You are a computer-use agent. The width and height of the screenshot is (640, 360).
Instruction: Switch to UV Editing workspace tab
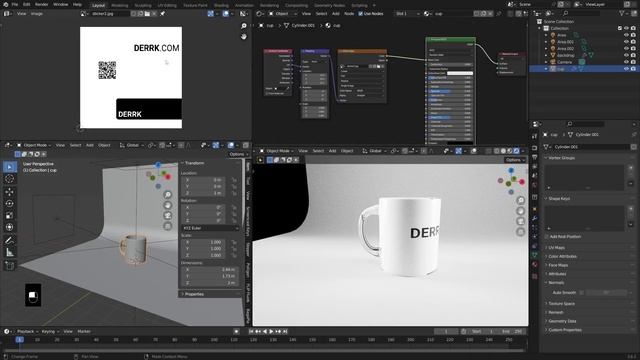pyautogui.click(x=167, y=5)
